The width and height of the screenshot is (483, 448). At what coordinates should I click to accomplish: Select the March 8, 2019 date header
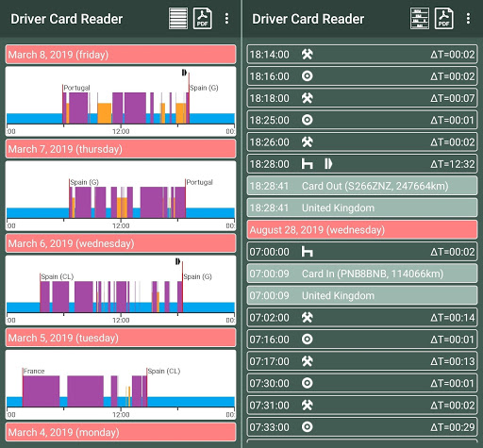[121, 55]
